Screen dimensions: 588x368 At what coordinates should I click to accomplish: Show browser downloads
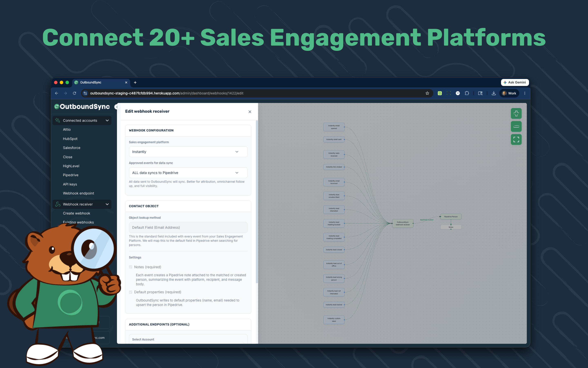[494, 93]
